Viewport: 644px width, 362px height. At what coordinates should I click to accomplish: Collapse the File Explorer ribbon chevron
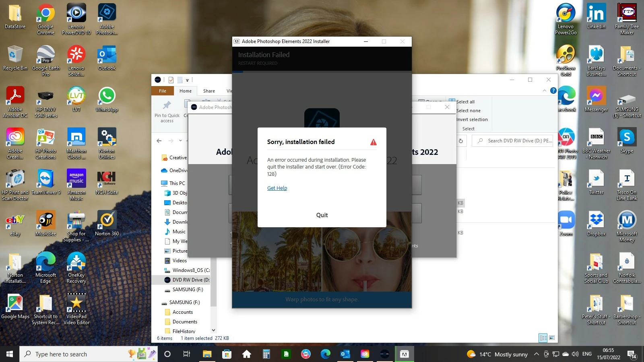(545, 91)
